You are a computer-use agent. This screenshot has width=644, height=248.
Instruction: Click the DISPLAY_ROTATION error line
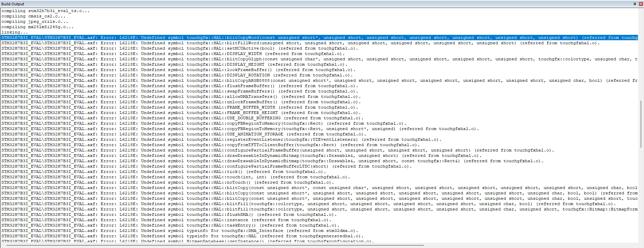[x=177, y=75]
